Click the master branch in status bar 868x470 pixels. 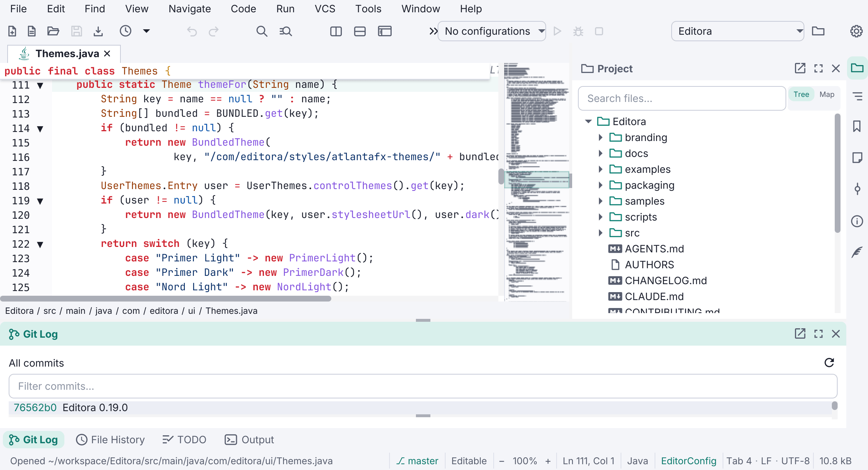[x=417, y=461]
